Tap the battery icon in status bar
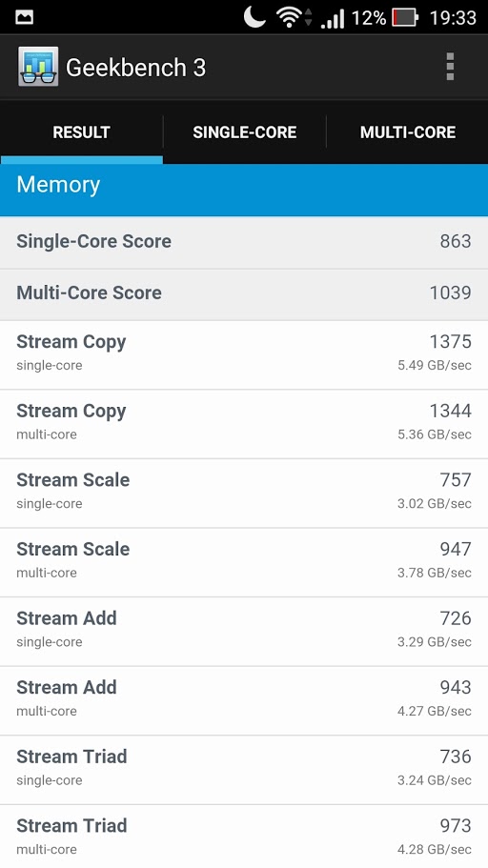The height and width of the screenshot is (868, 488). point(404,18)
